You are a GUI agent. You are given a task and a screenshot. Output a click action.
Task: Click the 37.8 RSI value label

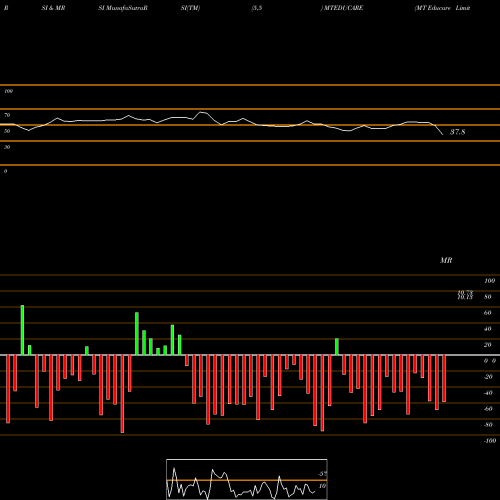pyautogui.click(x=457, y=132)
